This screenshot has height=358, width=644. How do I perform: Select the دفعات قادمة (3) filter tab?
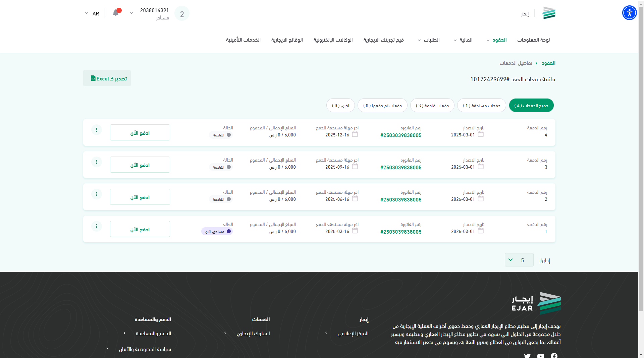[x=432, y=106]
